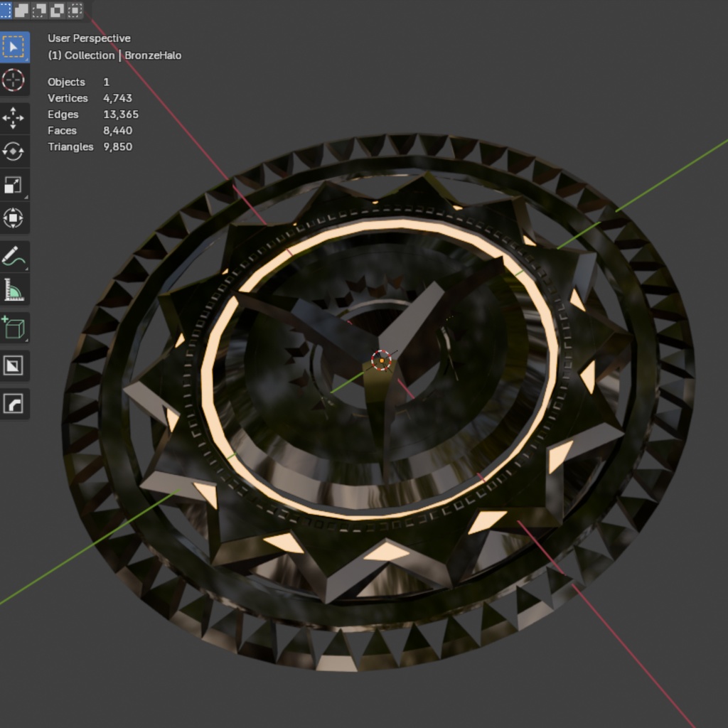This screenshot has height=728, width=728.
Task: Select the Annotate pencil tool
Action: point(14,256)
